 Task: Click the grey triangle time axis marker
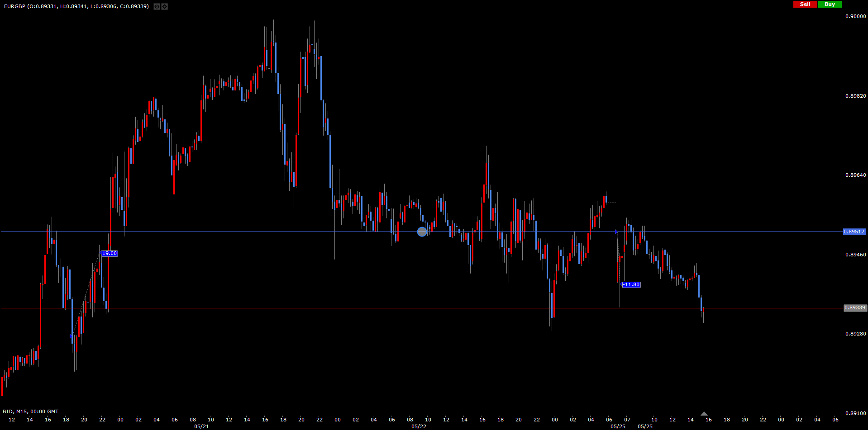704,414
